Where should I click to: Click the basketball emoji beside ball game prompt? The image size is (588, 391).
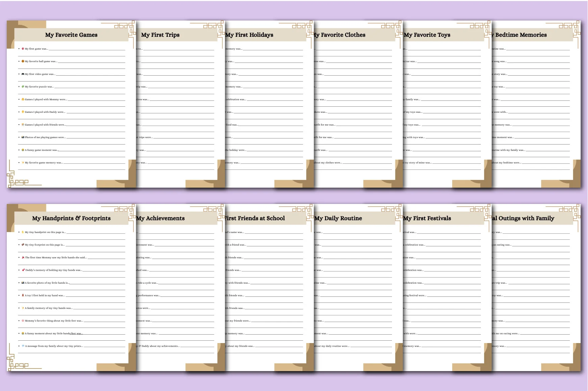pyautogui.click(x=23, y=61)
